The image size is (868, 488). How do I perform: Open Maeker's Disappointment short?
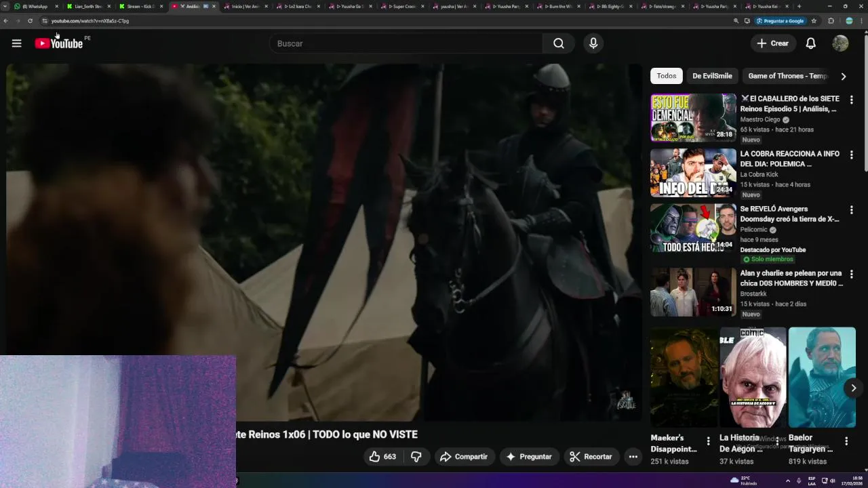pos(684,378)
